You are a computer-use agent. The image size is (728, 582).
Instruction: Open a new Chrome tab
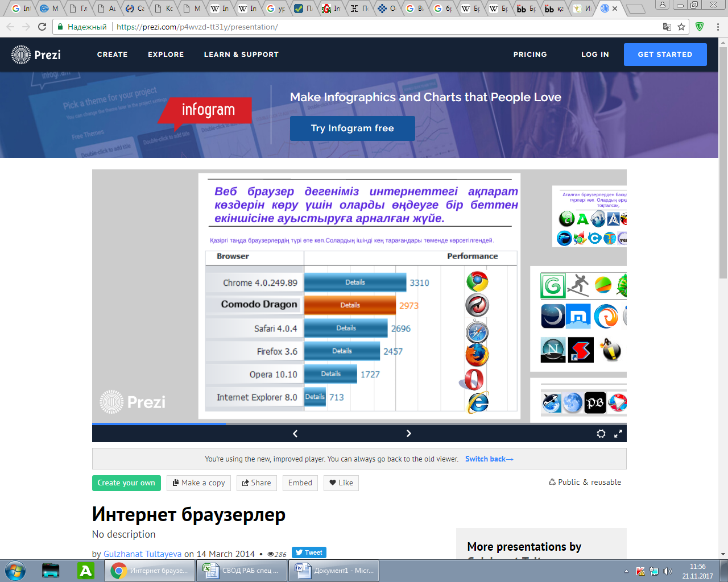click(x=636, y=9)
